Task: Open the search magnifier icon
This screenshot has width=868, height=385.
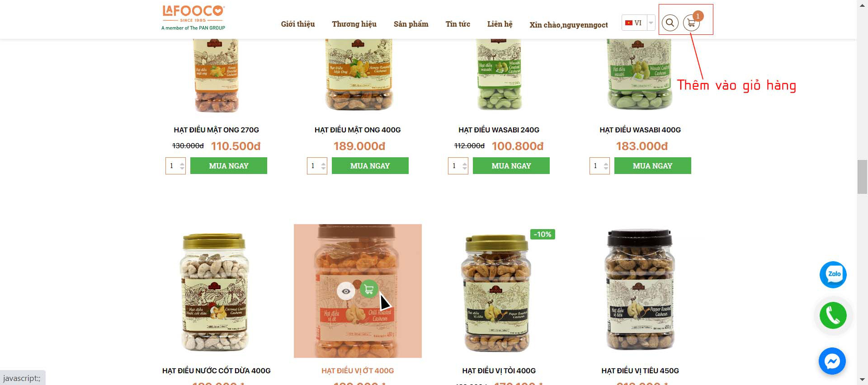Action: (670, 23)
